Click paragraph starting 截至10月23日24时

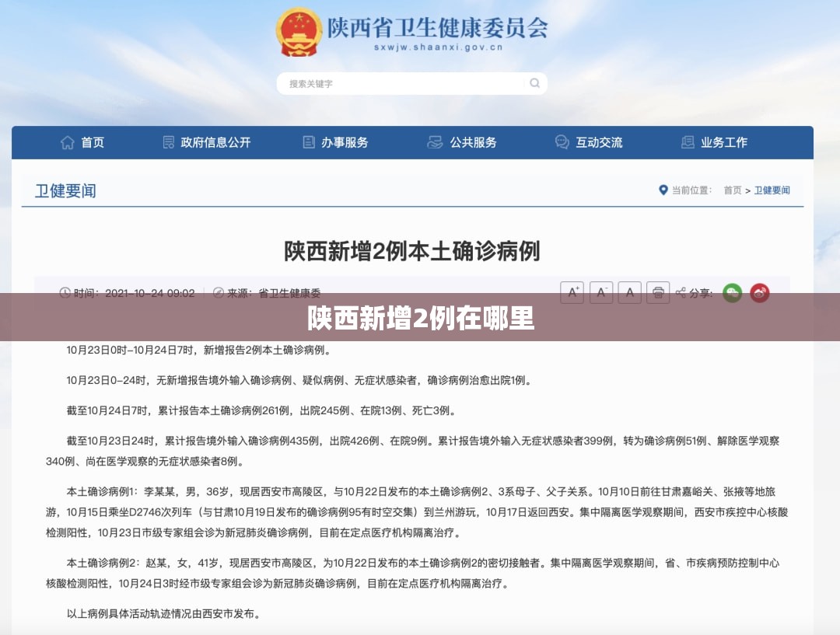click(x=412, y=451)
